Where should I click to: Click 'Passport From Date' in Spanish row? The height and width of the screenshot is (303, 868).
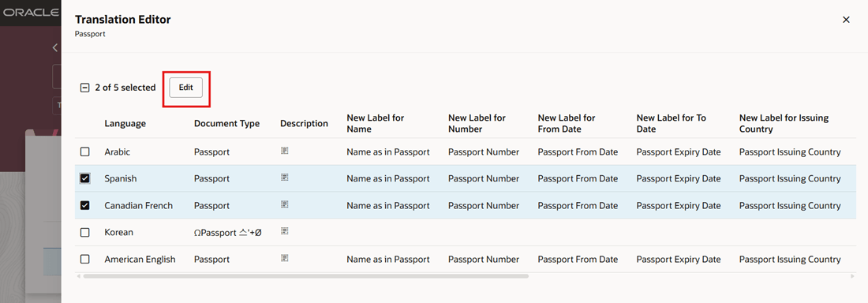pyautogui.click(x=578, y=178)
